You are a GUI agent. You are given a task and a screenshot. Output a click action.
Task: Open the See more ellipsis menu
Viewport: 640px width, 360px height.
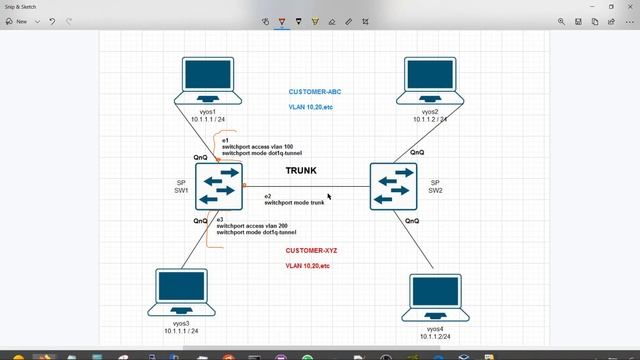click(x=629, y=22)
